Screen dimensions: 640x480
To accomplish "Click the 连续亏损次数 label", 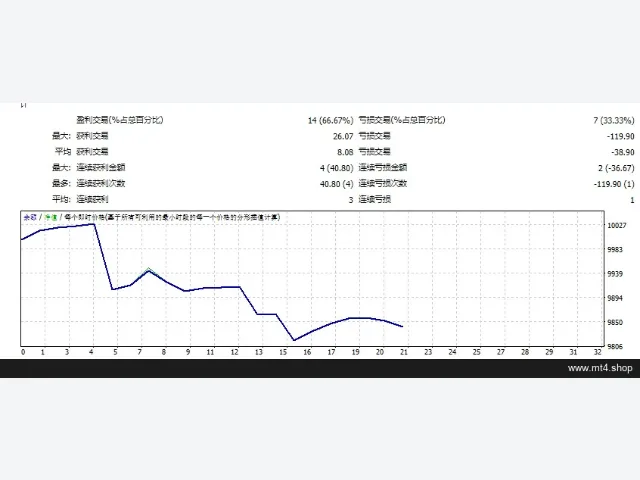I will click(382, 183).
